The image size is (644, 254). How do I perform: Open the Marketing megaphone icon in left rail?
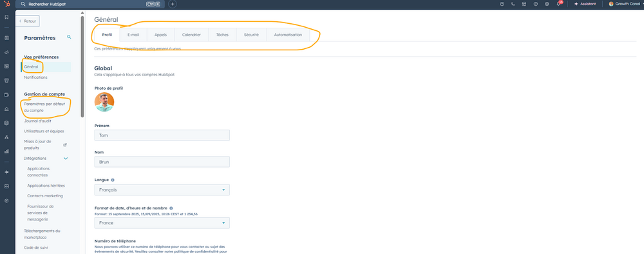click(6, 53)
